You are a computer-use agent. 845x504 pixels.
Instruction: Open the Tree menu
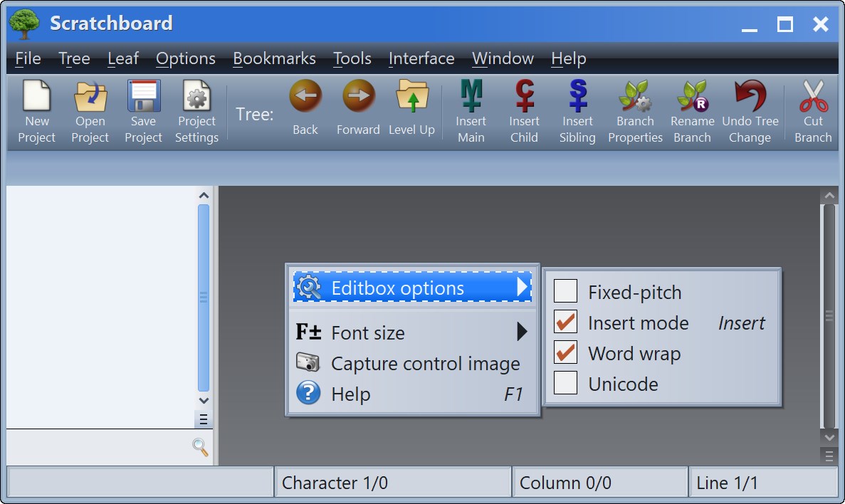point(74,58)
